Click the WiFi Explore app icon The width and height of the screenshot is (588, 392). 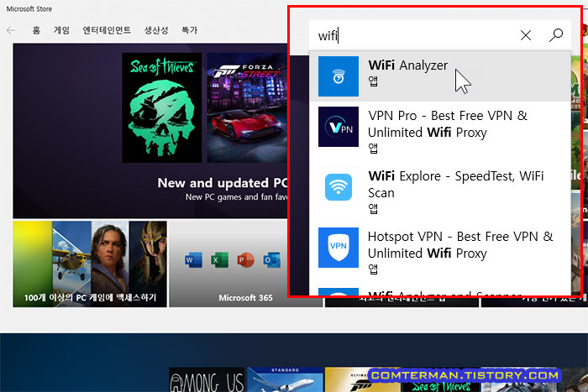point(339,187)
